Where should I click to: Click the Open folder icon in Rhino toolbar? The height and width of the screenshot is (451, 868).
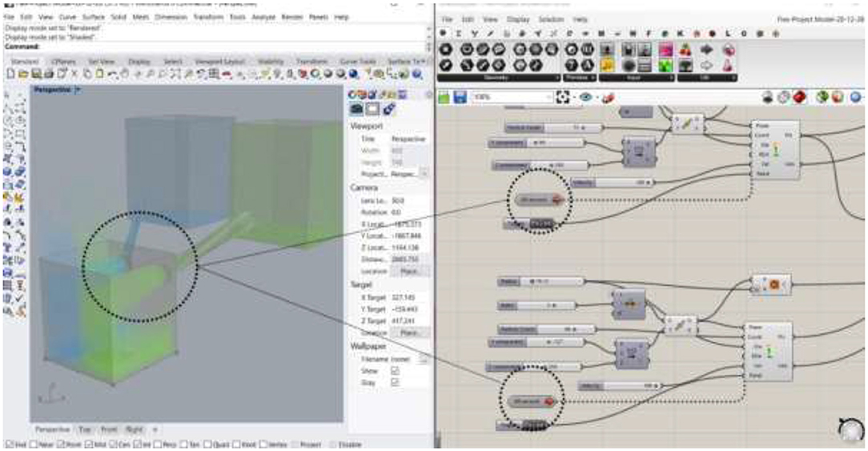(23, 74)
